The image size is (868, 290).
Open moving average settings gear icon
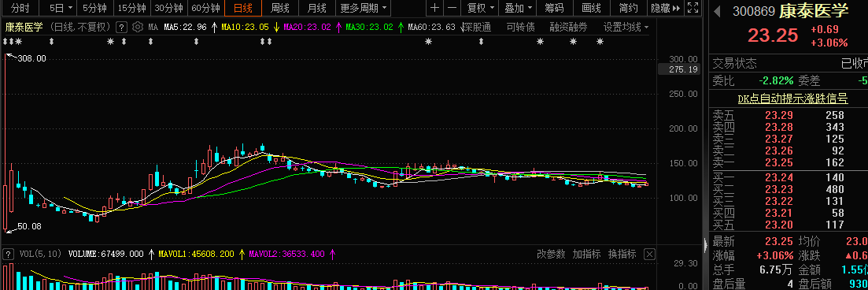pos(137,27)
